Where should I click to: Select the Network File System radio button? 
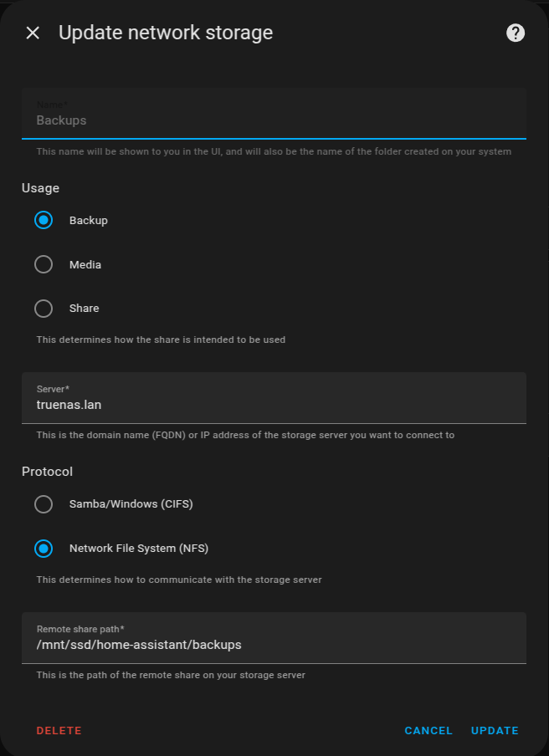tap(44, 549)
